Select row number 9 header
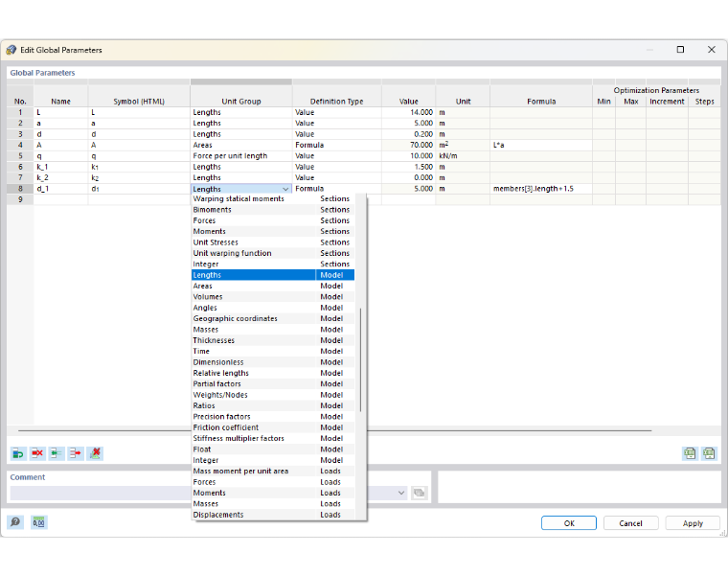Image resolution: width=728 pixels, height=576 pixels. 20,199
